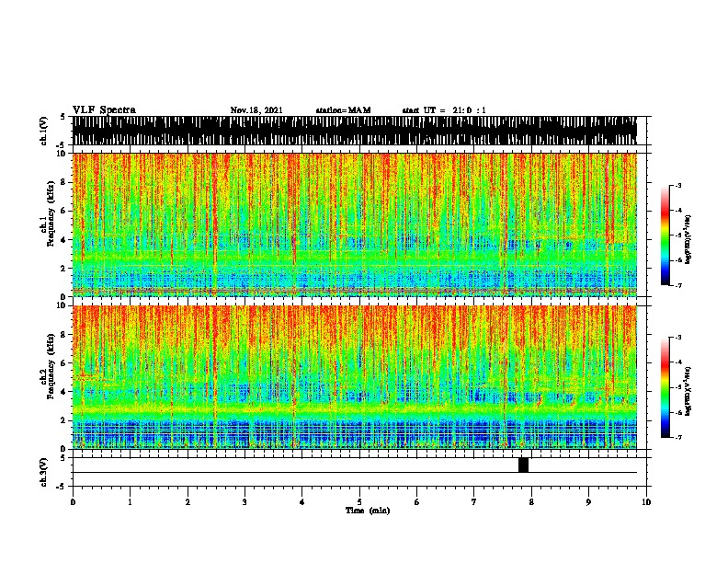The width and height of the screenshot is (728, 563).
Task: Click the ch.2 spectrogram color scale bar
Action: point(665,387)
